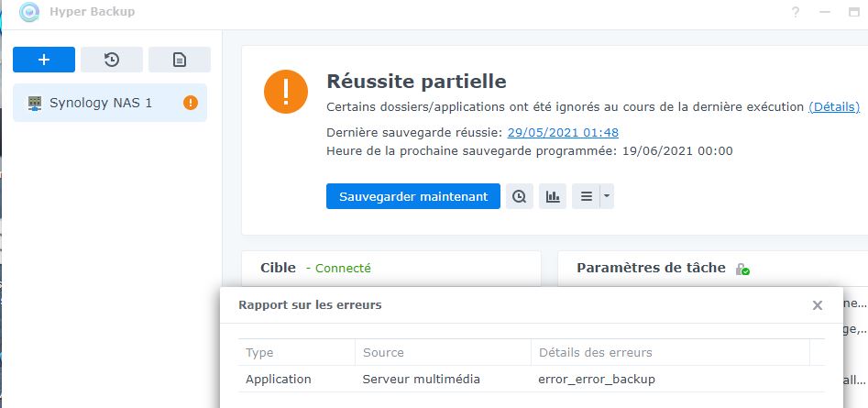The height and width of the screenshot is (408, 868).
Task: Open the backup statistics chart icon
Action: click(553, 196)
